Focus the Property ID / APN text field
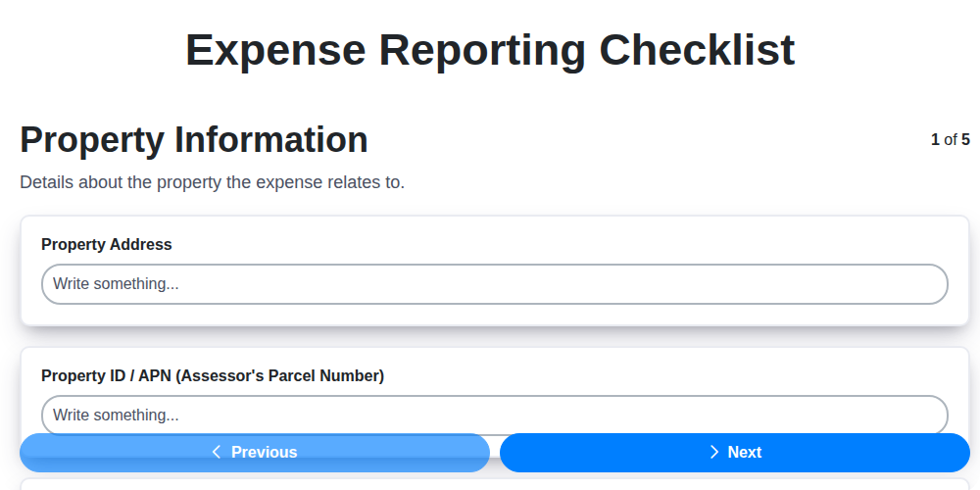Image resolution: width=980 pixels, height=490 pixels. (494, 415)
